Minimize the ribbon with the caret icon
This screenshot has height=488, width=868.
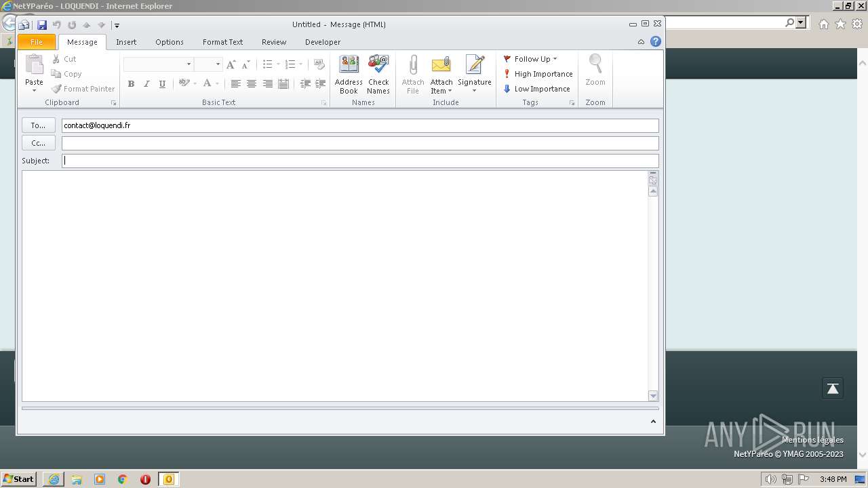click(x=641, y=42)
